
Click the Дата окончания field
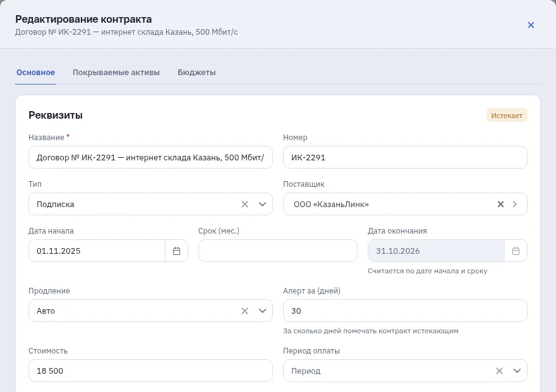[x=436, y=251]
